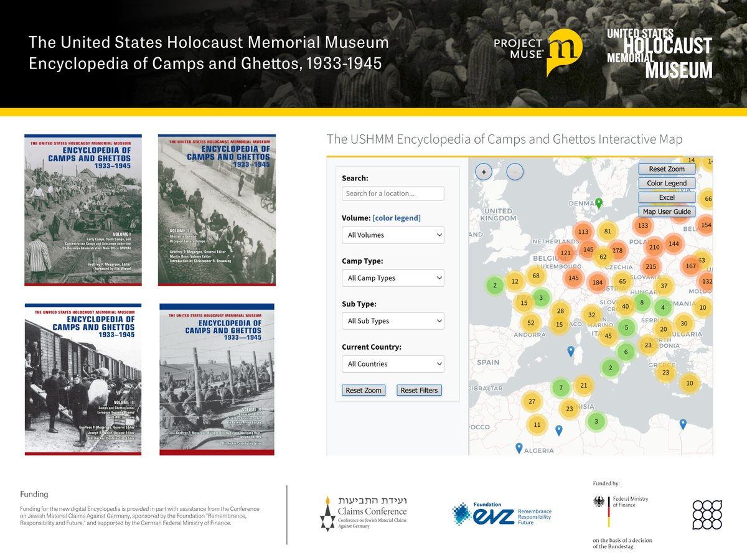Click the Color Legend button on the map

tap(667, 183)
